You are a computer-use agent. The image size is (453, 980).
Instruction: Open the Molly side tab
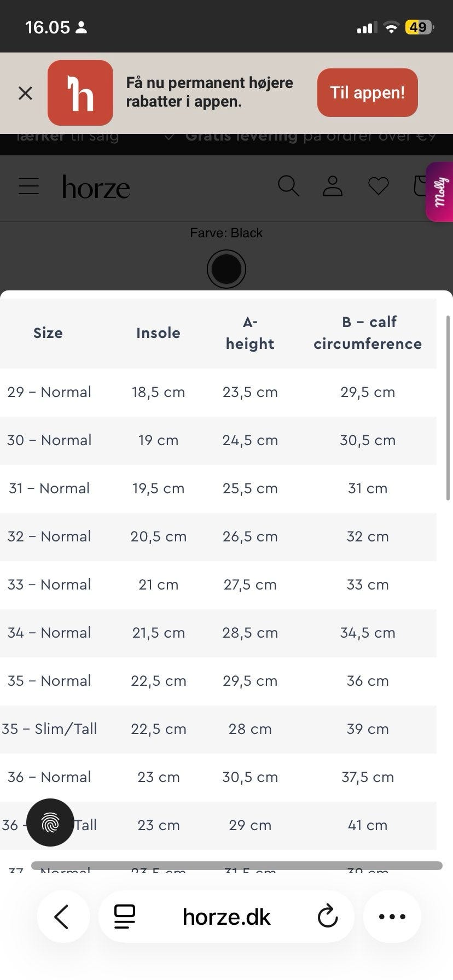click(x=440, y=192)
